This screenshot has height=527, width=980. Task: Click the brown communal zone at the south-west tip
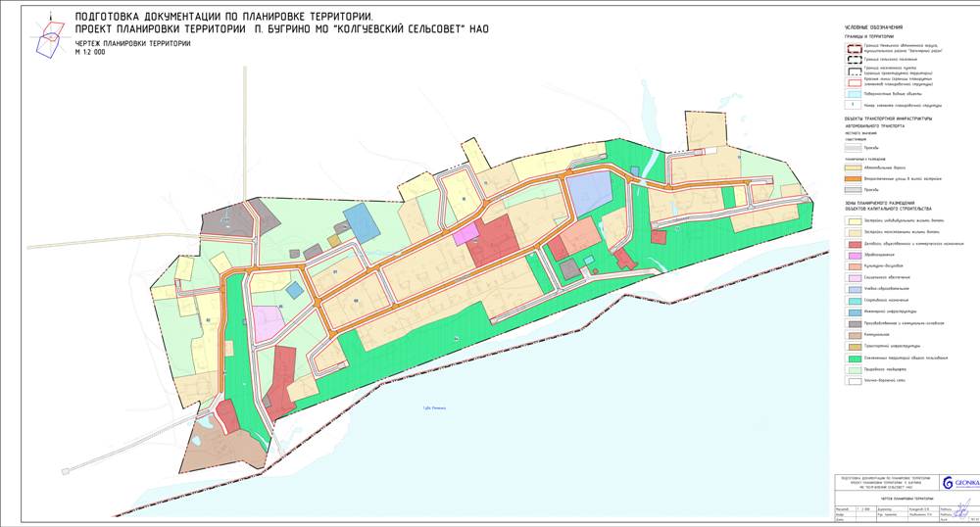225,447
